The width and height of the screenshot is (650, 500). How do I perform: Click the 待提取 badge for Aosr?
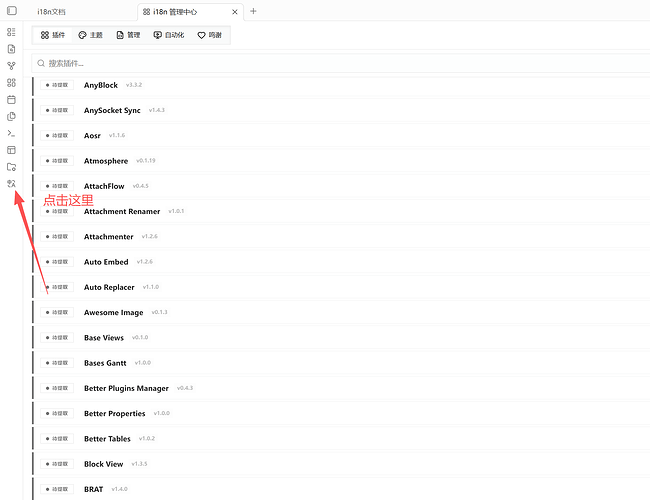[x=57, y=136]
